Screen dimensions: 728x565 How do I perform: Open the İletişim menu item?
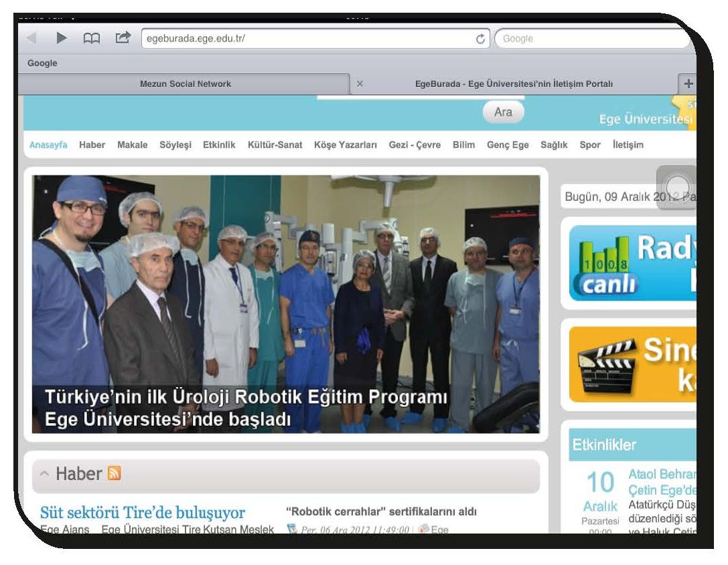(x=628, y=145)
